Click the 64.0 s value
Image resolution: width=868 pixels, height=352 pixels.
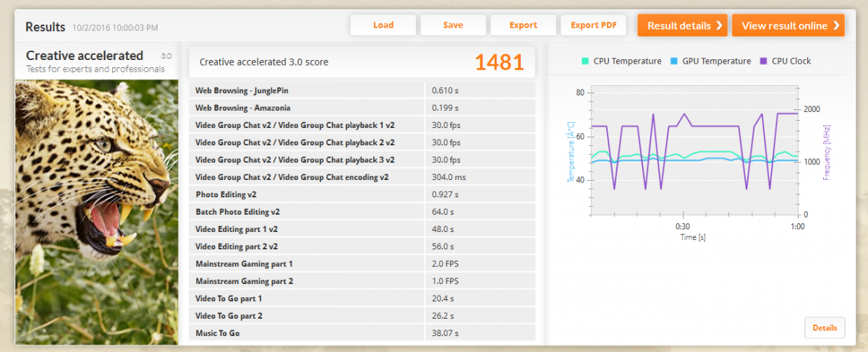pyautogui.click(x=442, y=212)
